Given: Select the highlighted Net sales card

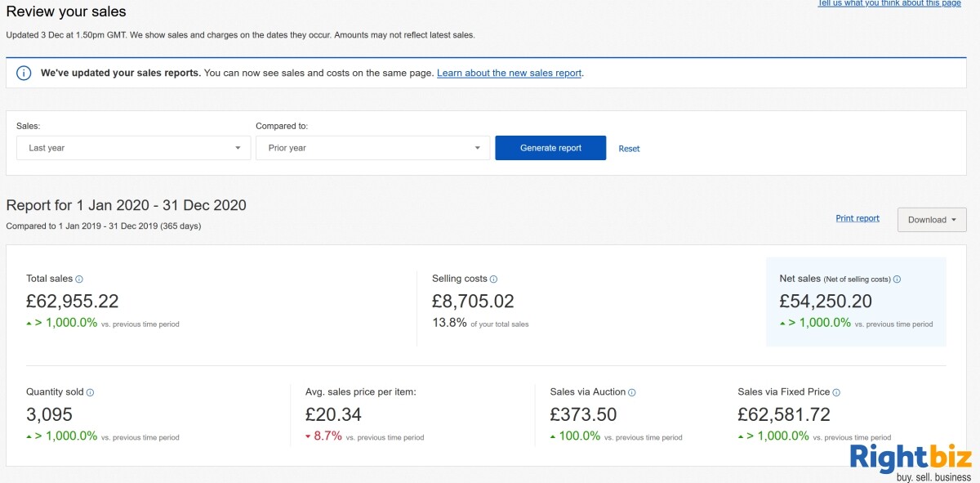Looking at the screenshot, I should (x=856, y=302).
